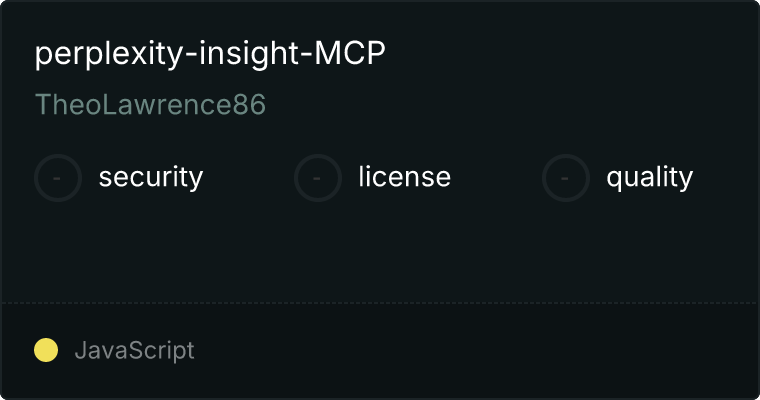
Task: Click the empty card area below the badges
Action: coord(380,252)
